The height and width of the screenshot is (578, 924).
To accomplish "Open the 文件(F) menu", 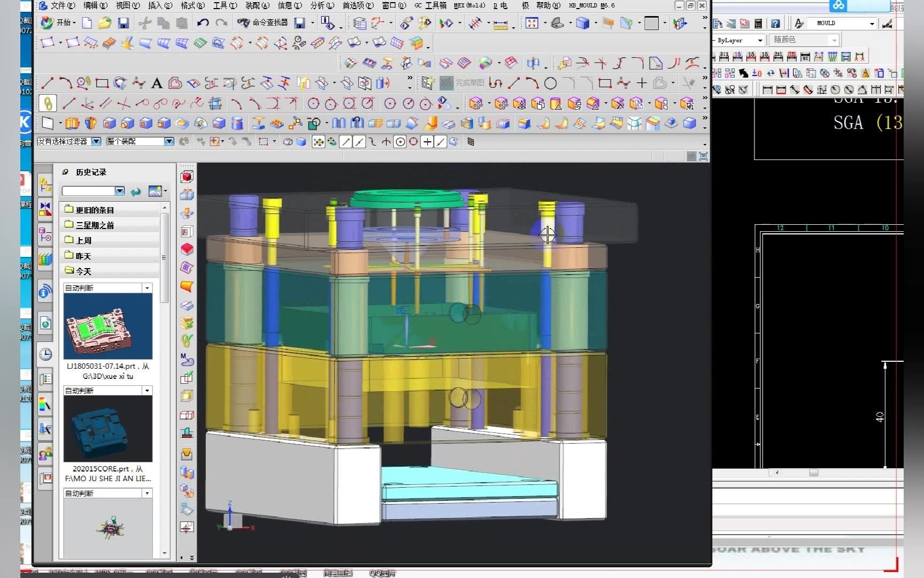I will pos(62,5).
